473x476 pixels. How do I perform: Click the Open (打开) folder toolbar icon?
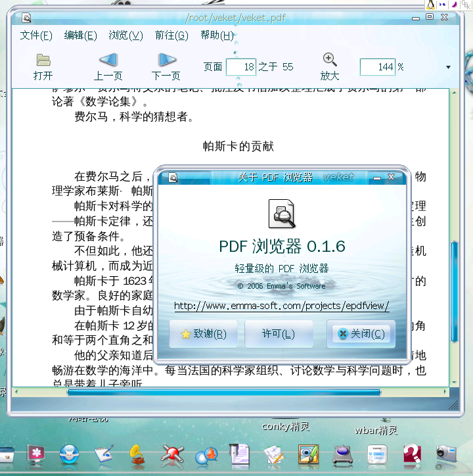[x=43, y=60]
